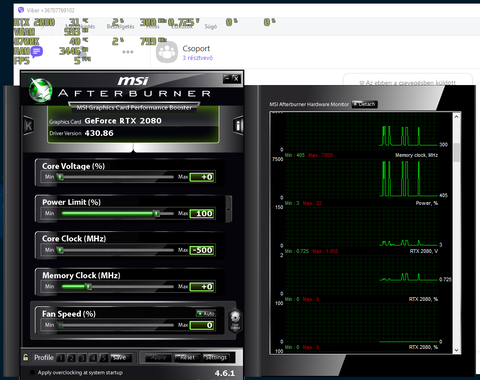
Task: Toggle fan speed Auto mode
Action: (x=206, y=313)
